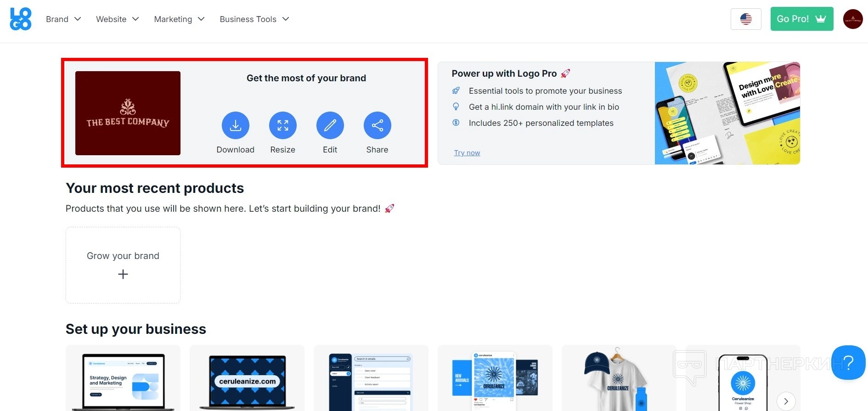Expand the Brand dropdown menu

pyautogui.click(x=63, y=19)
